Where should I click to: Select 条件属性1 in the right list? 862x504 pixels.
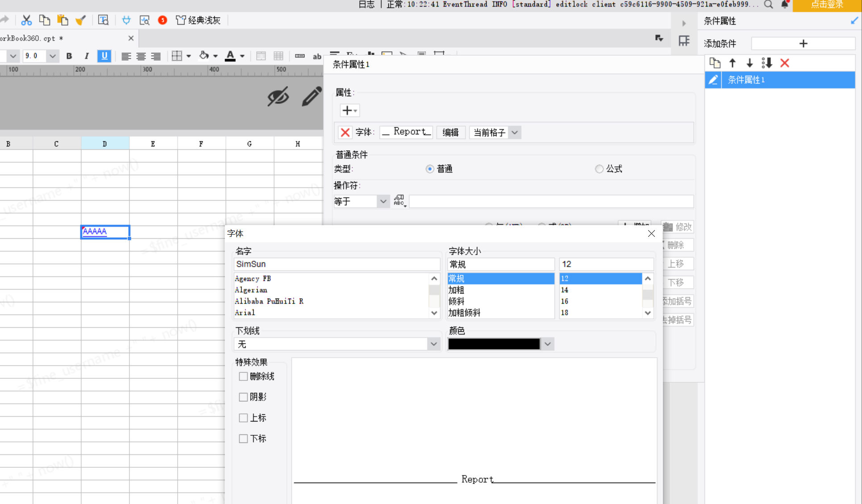point(788,80)
